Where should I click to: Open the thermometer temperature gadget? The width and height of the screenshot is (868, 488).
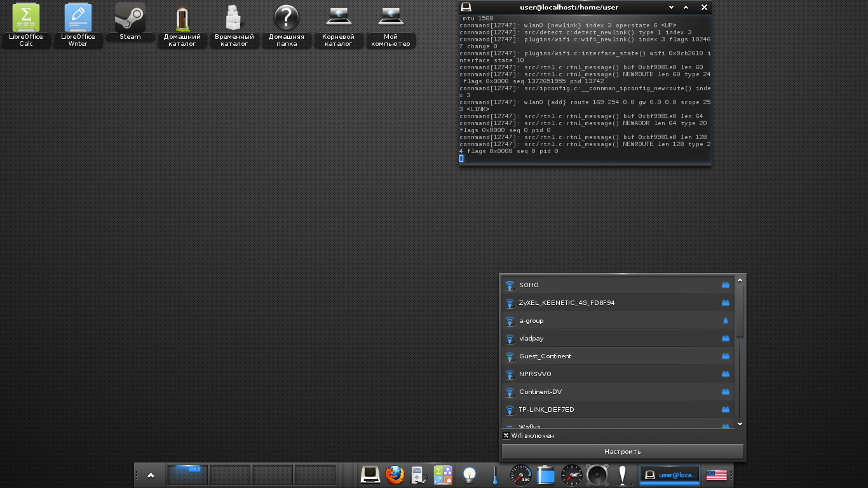pos(494,475)
